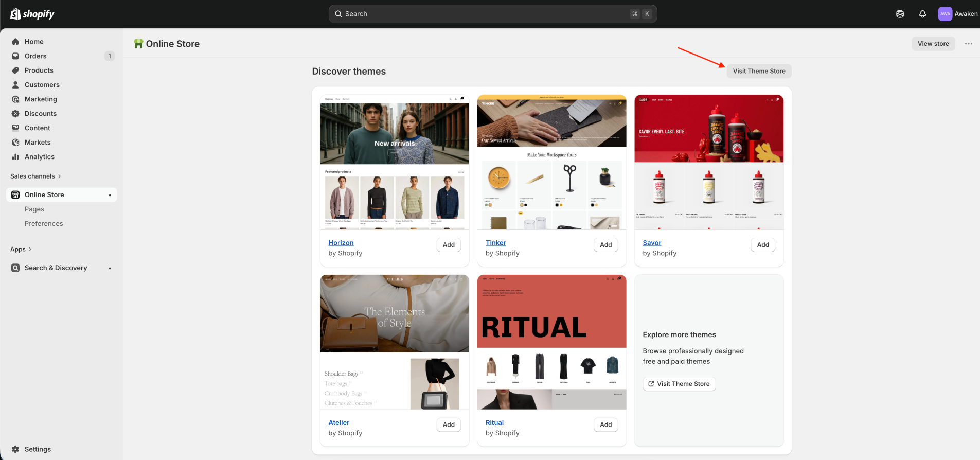
Task: Click the magnifier icon in search bar
Action: coord(338,14)
